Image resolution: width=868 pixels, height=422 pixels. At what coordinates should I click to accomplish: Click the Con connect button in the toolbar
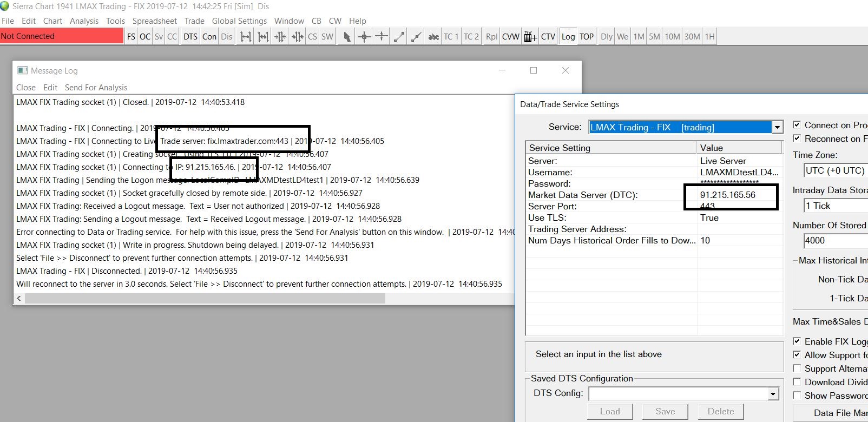click(x=209, y=37)
